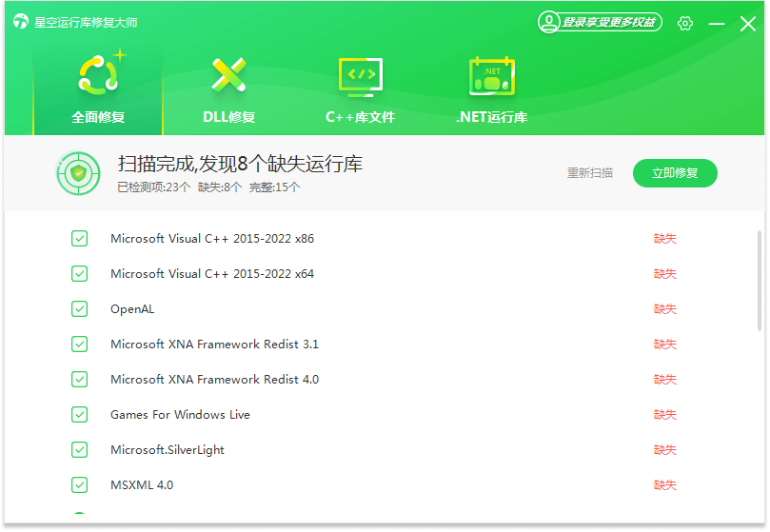Switch to the DLL修复 tab

[228, 117]
